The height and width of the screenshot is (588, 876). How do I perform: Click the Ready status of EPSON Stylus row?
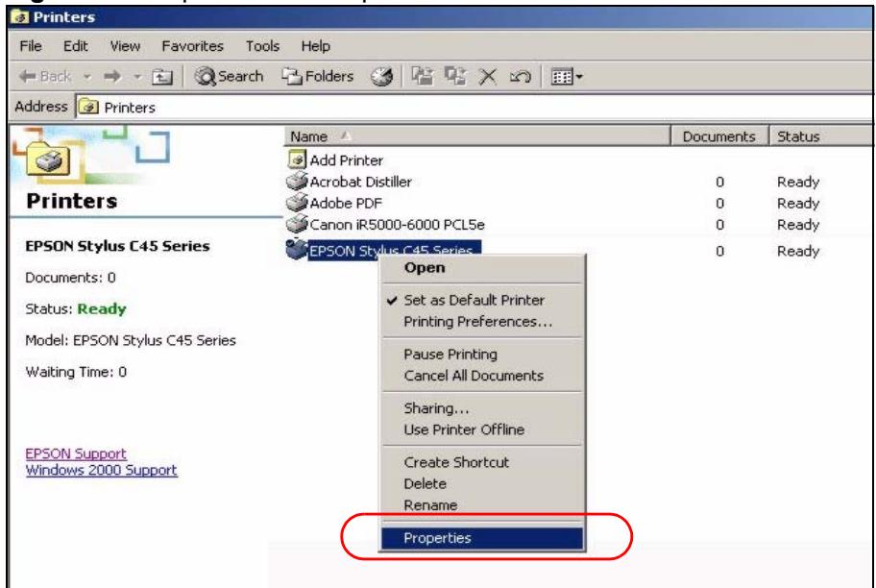(x=798, y=251)
